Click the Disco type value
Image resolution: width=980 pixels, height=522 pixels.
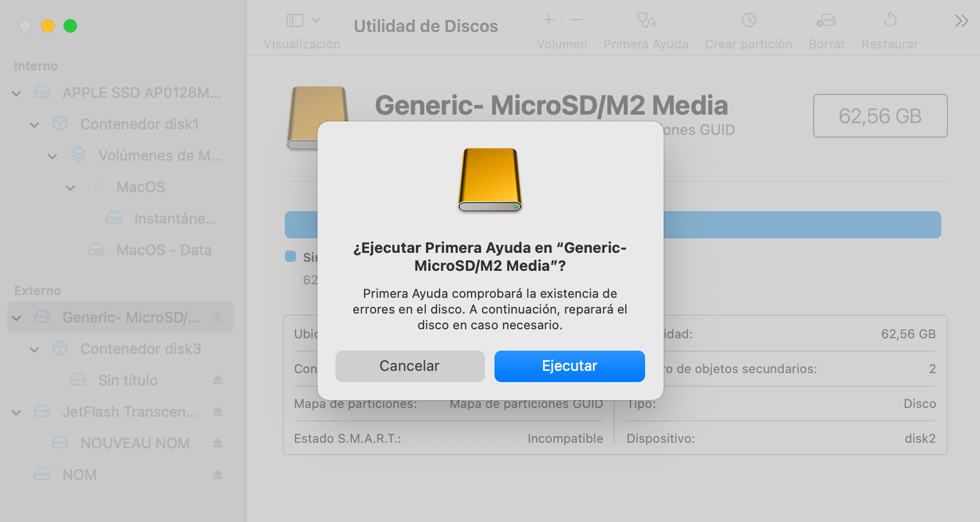click(919, 404)
